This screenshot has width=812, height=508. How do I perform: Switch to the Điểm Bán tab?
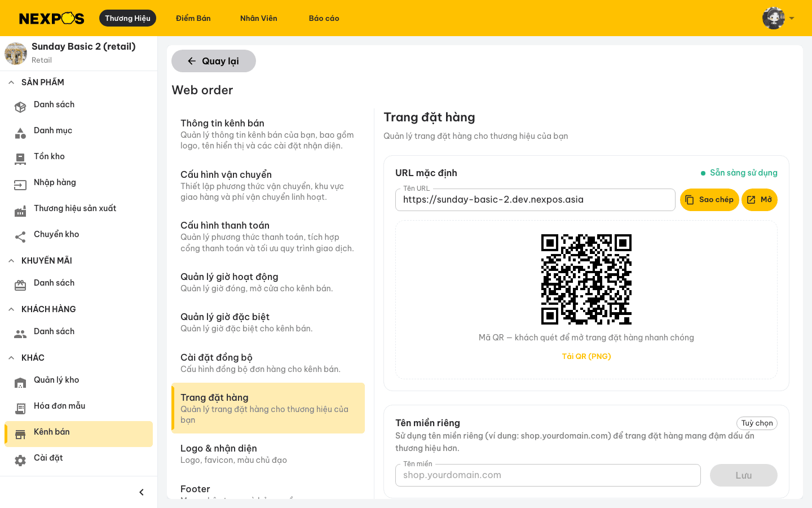coord(193,18)
